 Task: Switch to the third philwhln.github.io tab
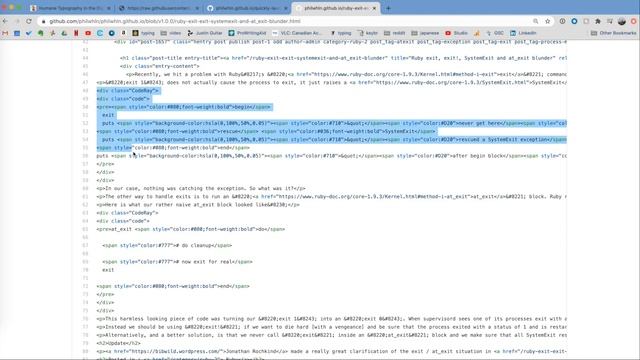(247, 8)
